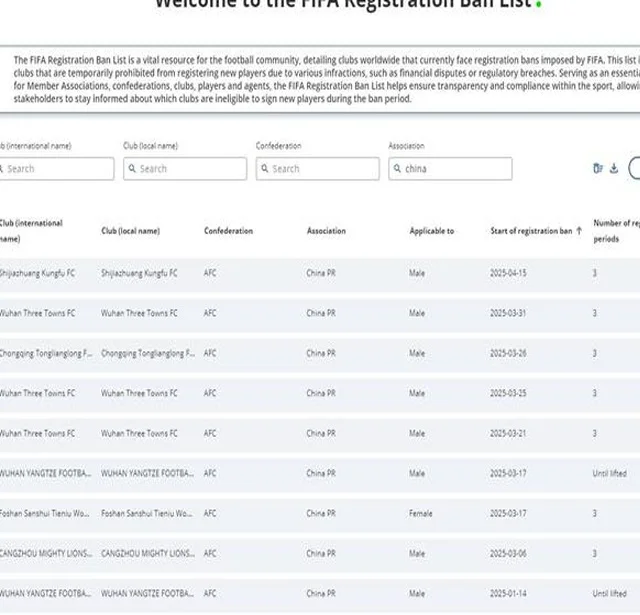This screenshot has height=615, width=640.
Task: Select Wuhan Three Towns FC local name dated 2025-03-25
Action: pyautogui.click(x=139, y=393)
